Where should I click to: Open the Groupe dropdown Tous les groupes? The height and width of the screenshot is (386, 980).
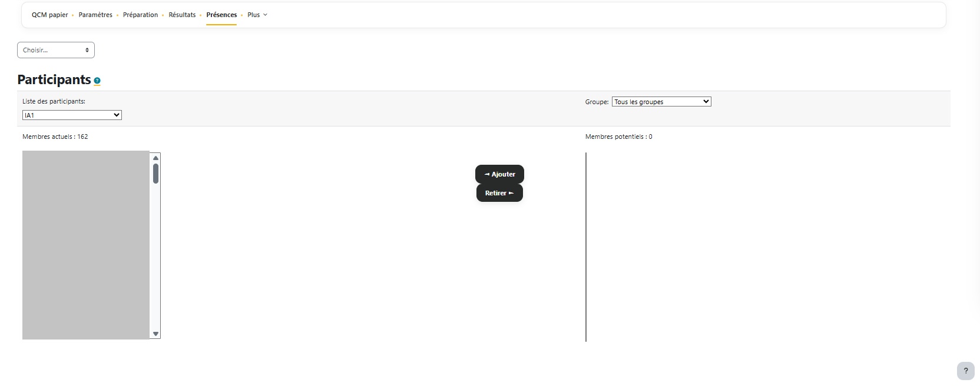[x=661, y=102]
